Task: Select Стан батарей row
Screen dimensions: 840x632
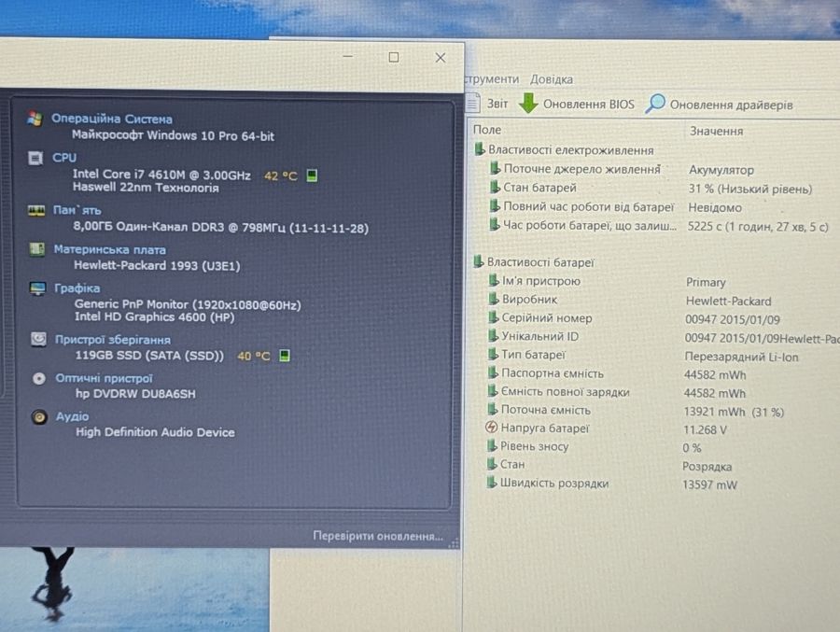Action: [x=658, y=189]
